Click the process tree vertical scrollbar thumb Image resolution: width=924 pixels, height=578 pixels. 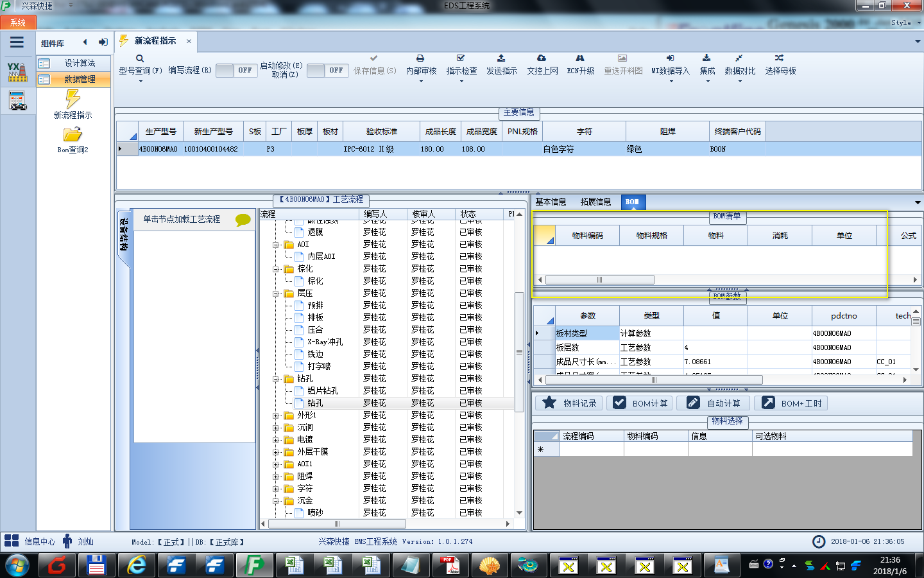click(x=519, y=352)
